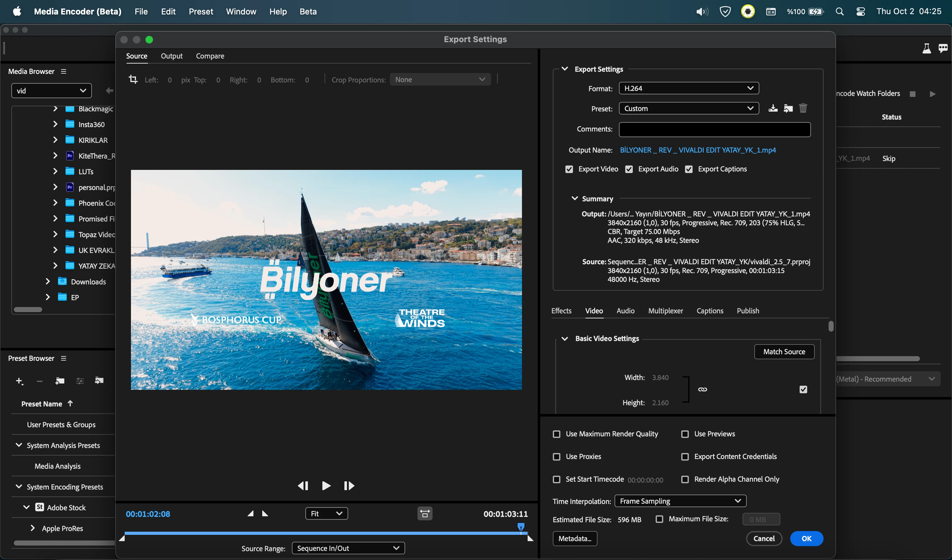Enable Use Maximum Render Quality

pyautogui.click(x=557, y=434)
